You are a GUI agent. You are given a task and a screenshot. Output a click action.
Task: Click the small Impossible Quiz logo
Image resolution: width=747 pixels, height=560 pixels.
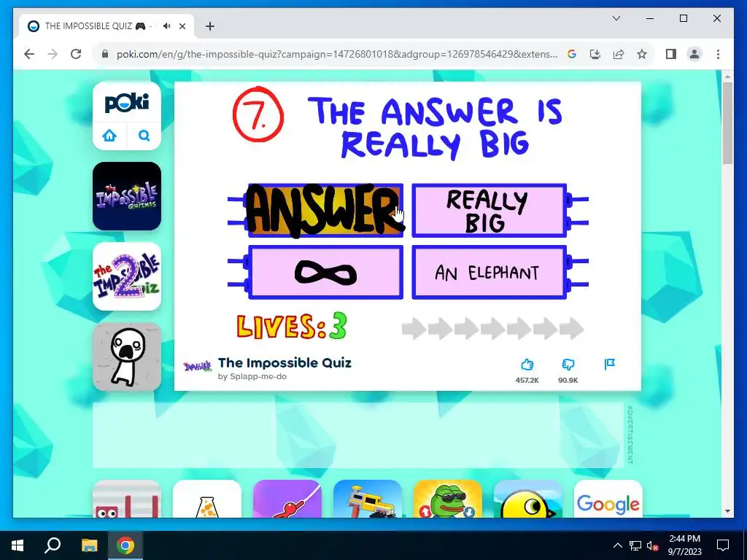tap(197, 366)
